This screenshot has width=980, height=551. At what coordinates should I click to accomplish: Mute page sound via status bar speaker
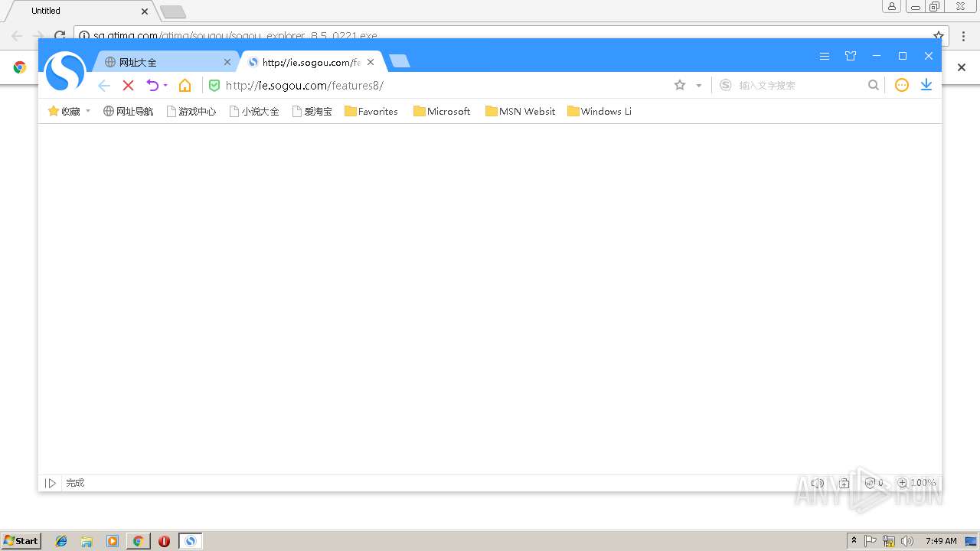[818, 483]
